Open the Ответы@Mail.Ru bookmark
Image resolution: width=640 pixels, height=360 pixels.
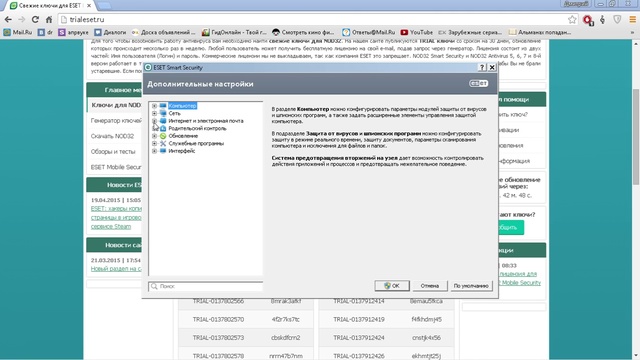point(369,32)
